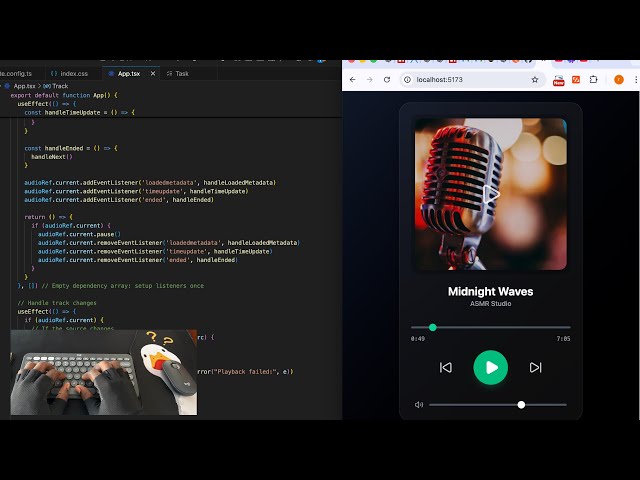
Task: Click the green progress bar knob
Action: click(x=433, y=327)
